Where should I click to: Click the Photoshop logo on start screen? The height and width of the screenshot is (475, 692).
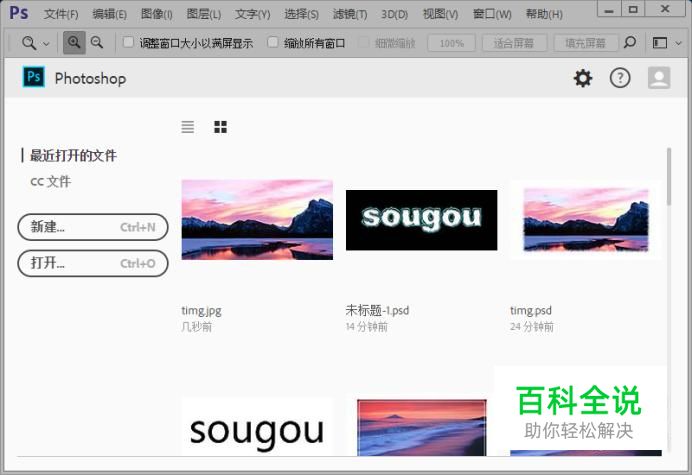[x=34, y=77]
